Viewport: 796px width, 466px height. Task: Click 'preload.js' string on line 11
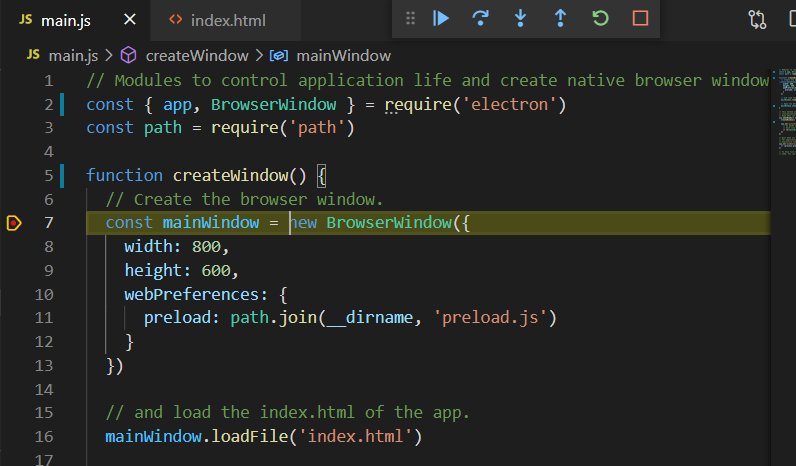(x=490, y=318)
